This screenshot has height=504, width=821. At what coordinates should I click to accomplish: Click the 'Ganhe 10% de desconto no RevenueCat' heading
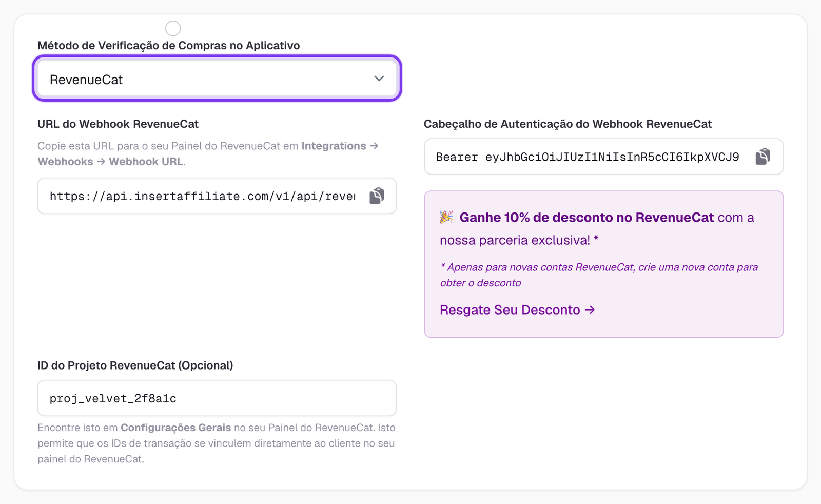click(x=587, y=218)
